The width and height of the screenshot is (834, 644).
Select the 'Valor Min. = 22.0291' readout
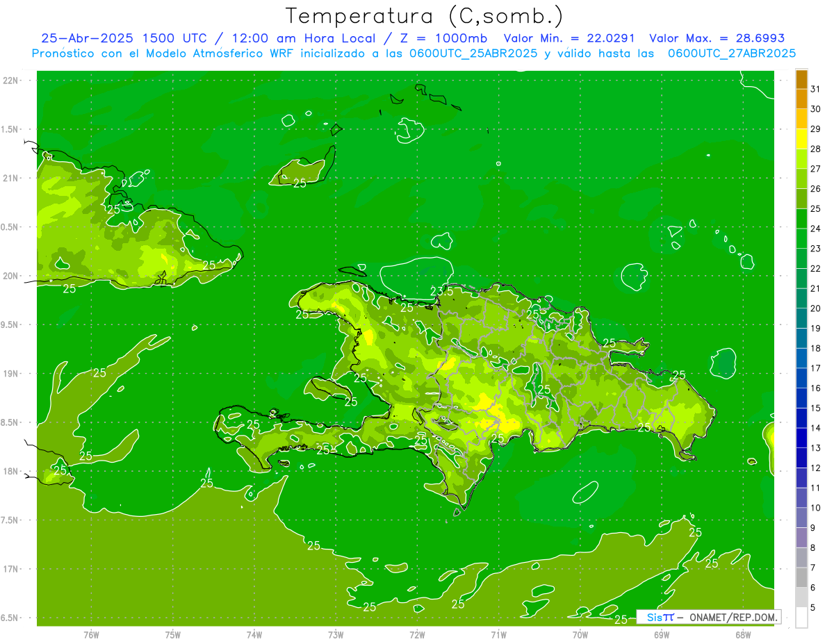[569, 38]
